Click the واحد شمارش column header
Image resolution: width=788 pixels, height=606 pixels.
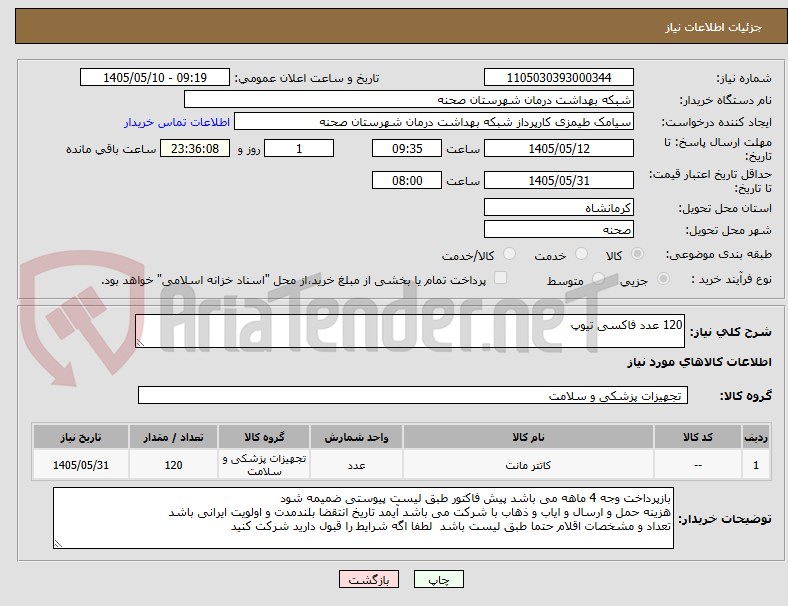[x=356, y=437]
